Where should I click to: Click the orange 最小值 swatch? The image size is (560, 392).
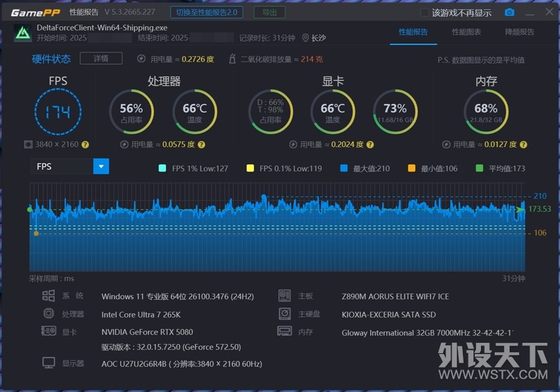click(x=411, y=168)
